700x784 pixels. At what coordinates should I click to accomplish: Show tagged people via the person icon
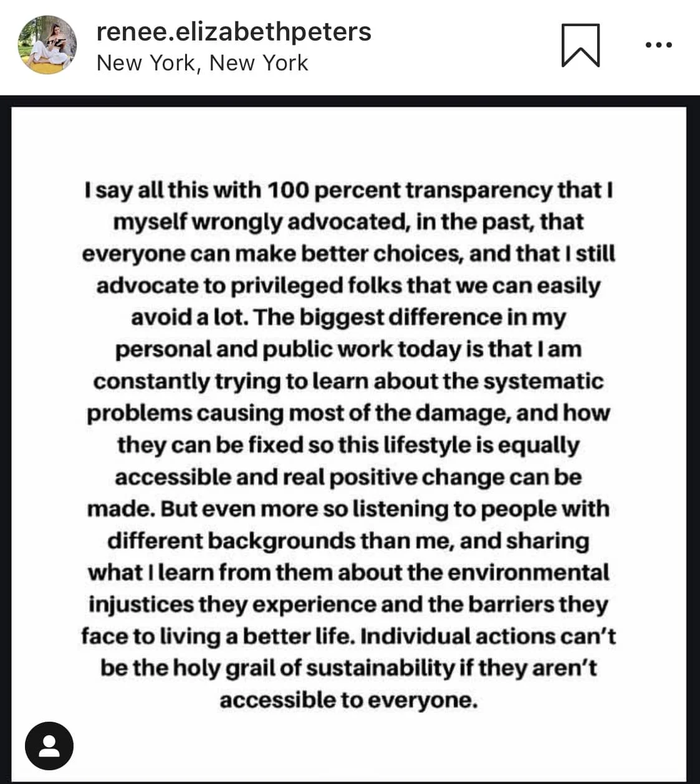tap(49, 745)
